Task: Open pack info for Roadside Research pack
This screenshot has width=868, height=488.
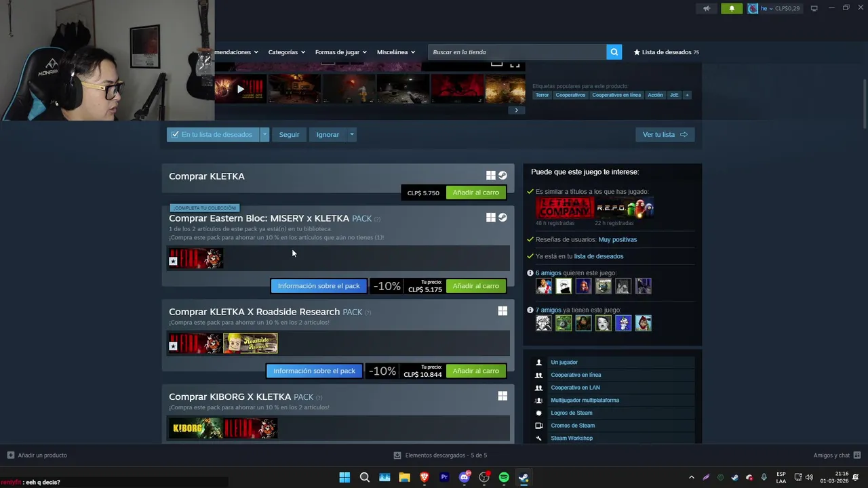Action: [x=314, y=371]
